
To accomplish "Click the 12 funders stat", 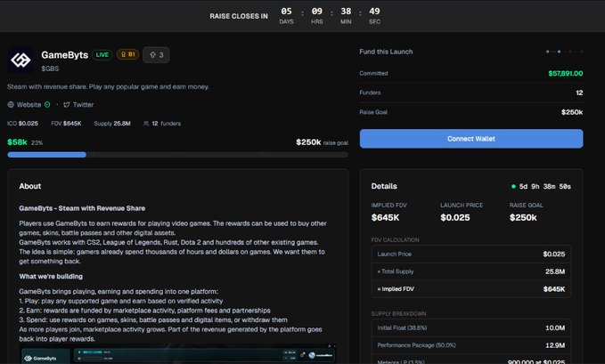I will [167, 124].
